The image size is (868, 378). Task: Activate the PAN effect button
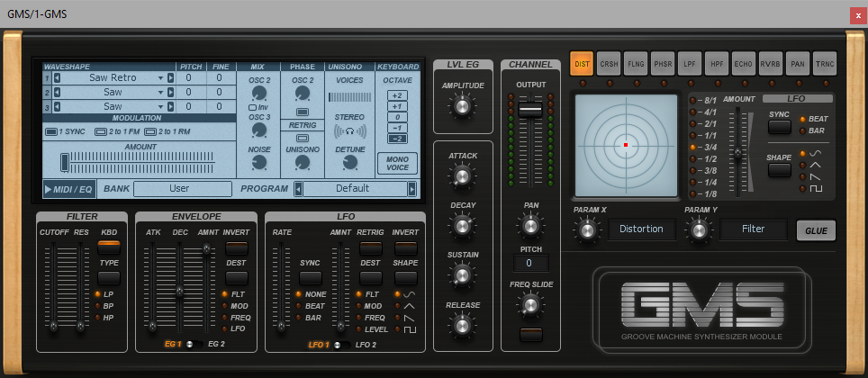click(798, 64)
